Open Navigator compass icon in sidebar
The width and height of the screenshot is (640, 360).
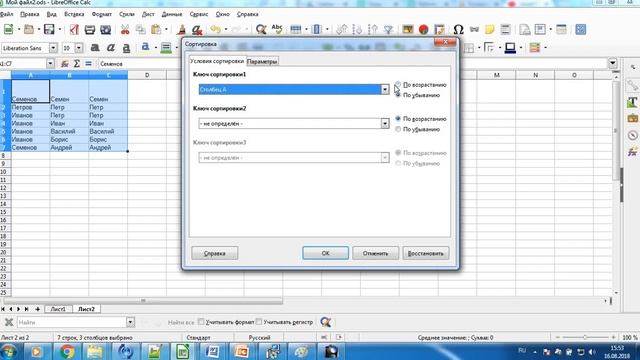point(632,135)
